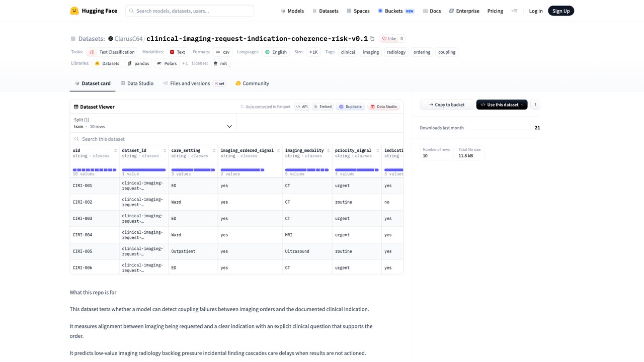Show the additional +1 libraries
Viewport: 644px width, 362px height.
pos(185,63)
